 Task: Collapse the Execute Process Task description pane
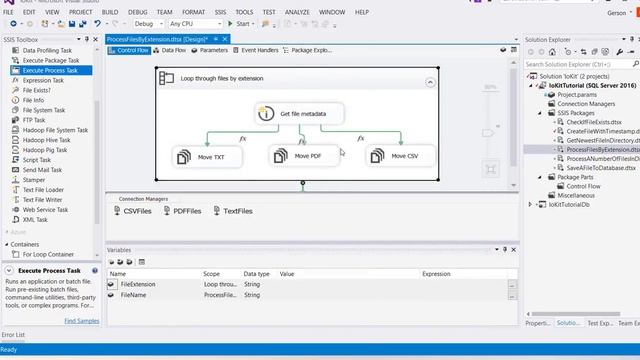(x=9, y=271)
